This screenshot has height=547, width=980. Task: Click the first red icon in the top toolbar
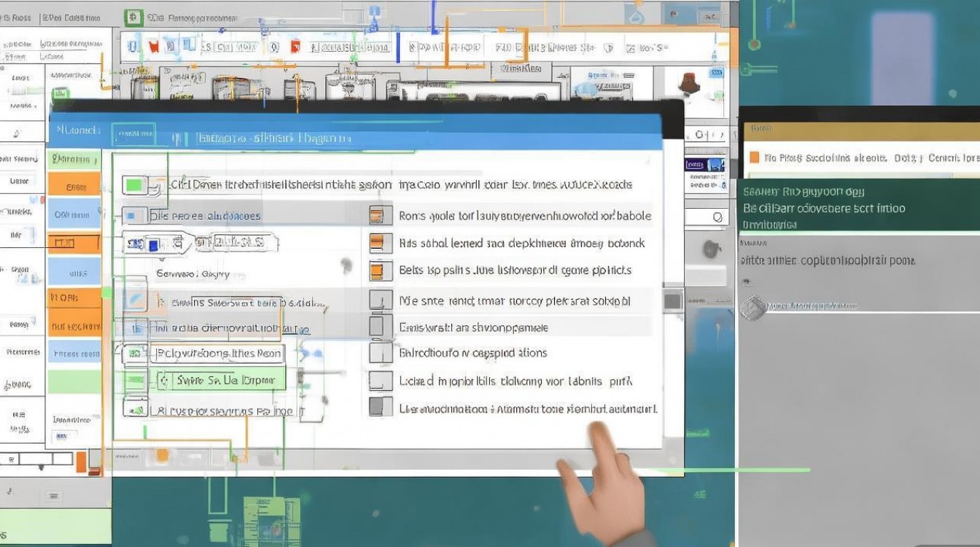pos(154,47)
